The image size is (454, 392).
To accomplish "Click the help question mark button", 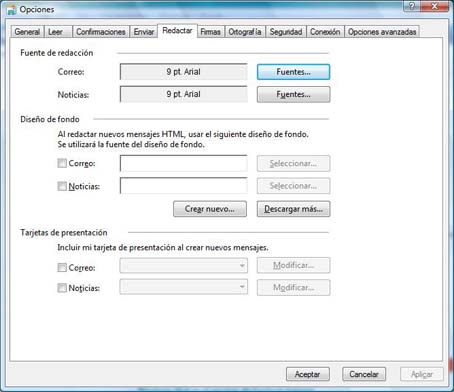I will [412, 6].
